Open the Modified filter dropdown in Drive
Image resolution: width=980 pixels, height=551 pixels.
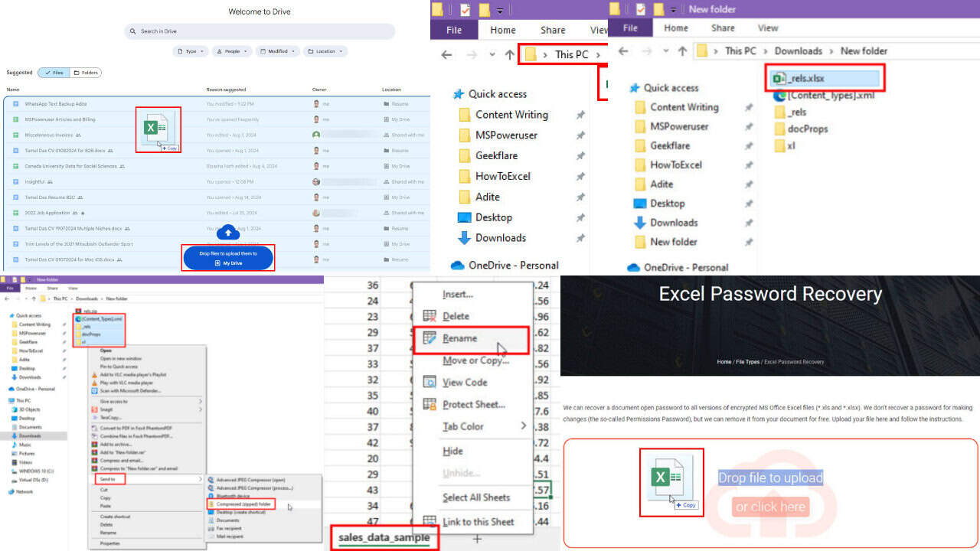[277, 51]
